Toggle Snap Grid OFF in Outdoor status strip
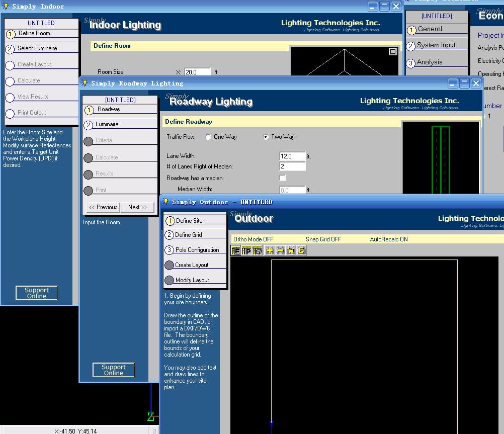 point(323,239)
